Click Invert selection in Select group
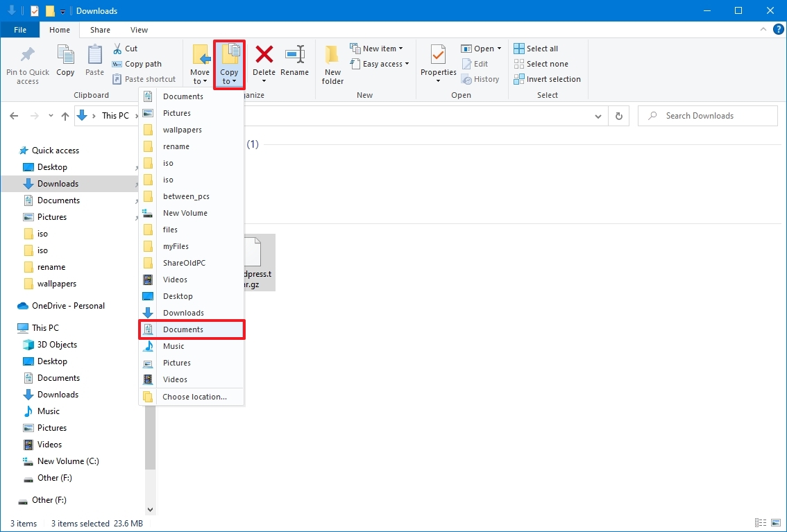The image size is (787, 532). (547, 79)
